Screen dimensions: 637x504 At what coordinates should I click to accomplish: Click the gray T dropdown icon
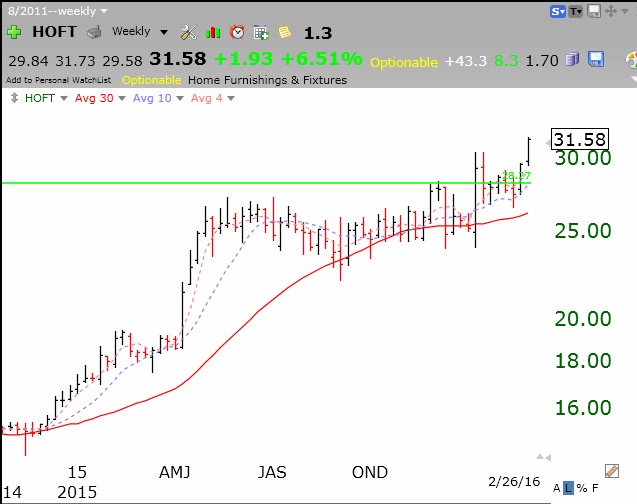coord(576,11)
